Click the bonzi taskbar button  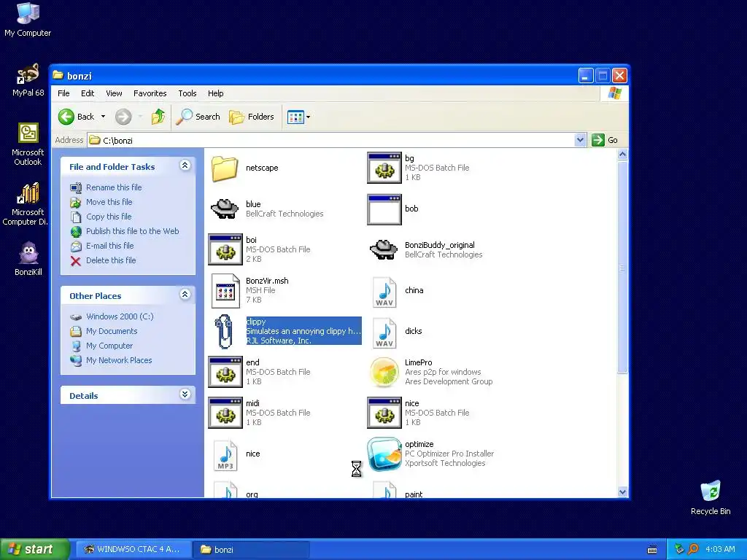click(x=252, y=550)
